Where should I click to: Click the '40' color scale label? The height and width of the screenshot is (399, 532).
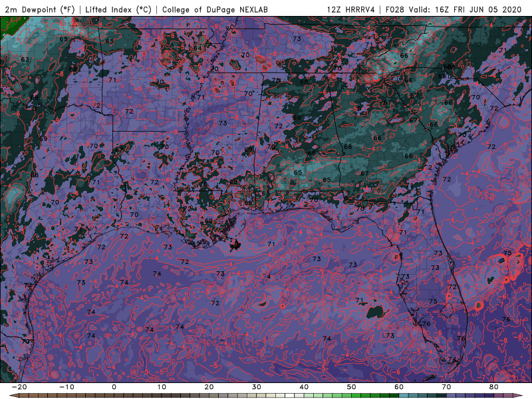(x=304, y=387)
